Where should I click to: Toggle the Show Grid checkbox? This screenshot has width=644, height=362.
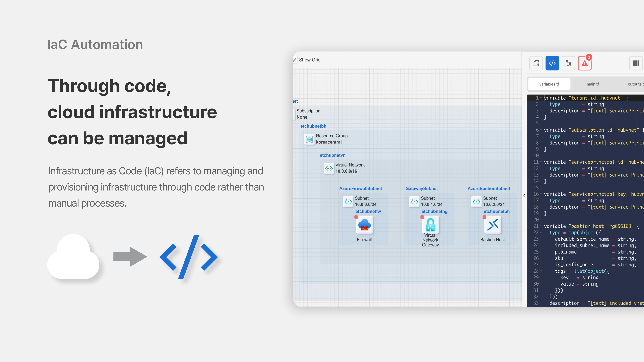pos(295,60)
